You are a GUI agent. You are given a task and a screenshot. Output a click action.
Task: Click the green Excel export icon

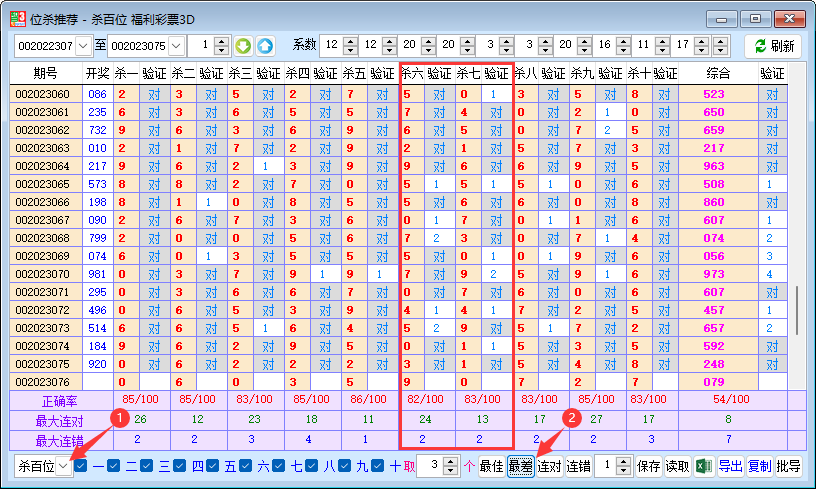pos(704,466)
